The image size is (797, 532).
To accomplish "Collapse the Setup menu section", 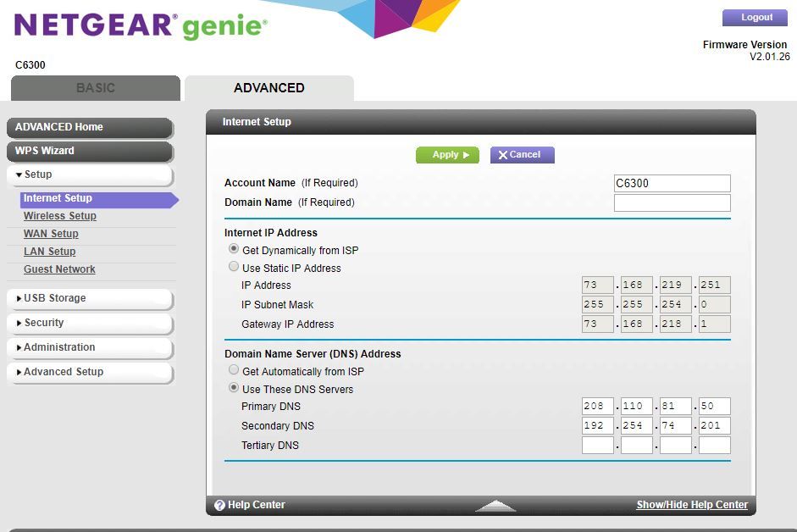I will click(x=90, y=175).
